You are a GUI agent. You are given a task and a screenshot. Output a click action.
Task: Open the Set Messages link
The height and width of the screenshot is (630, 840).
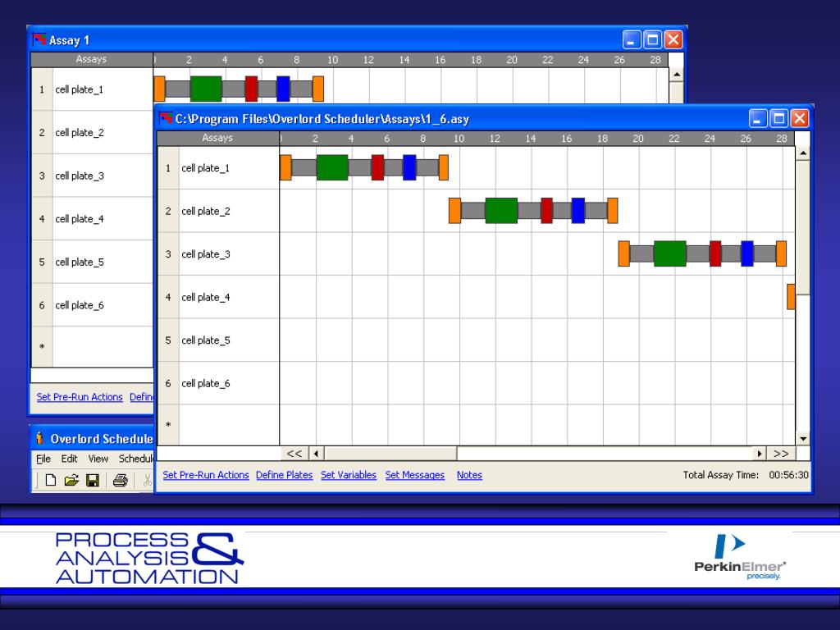click(414, 475)
